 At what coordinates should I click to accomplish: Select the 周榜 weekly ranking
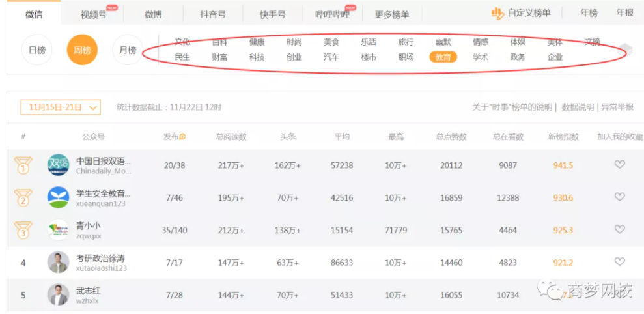[x=82, y=50]
